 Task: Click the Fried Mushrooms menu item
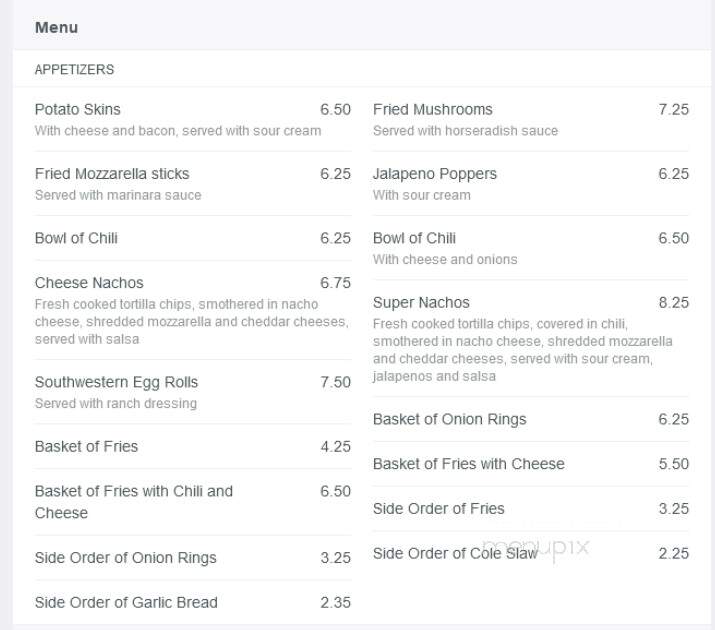(432, 109)
